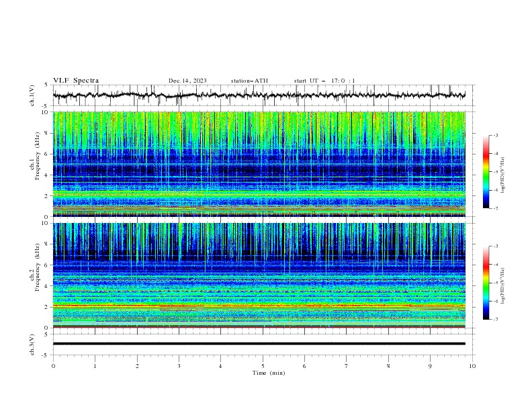Click the ch.3 flat black trace
532x411 pixels.
(259, 344)
